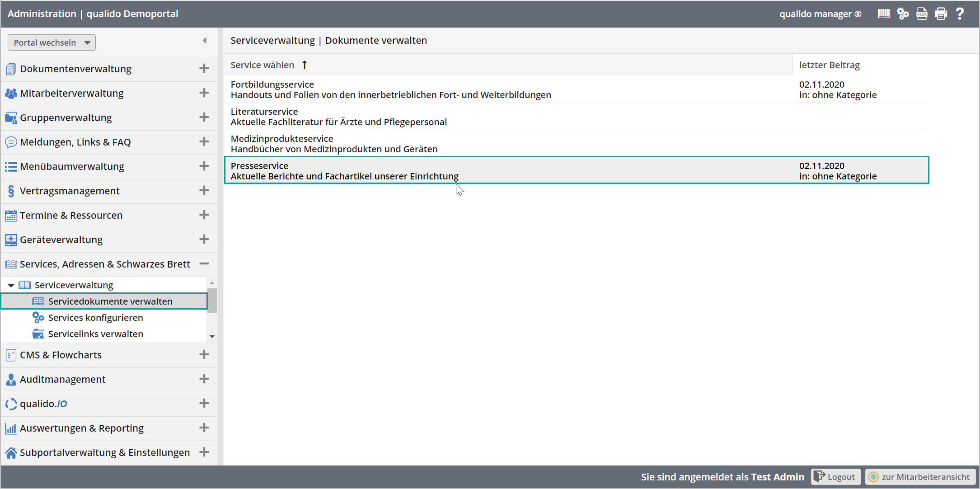
Task: Click the Logout button
Action: click(x=835, y=477)
